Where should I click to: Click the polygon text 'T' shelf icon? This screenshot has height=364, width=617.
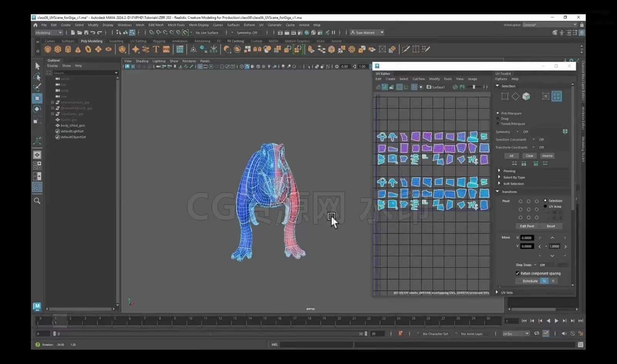156,49
